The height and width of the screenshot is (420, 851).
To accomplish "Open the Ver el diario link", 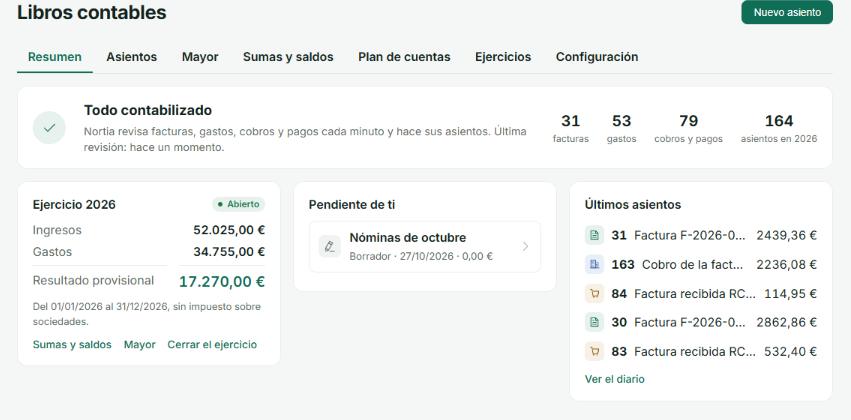I will (x=614, y=379).
